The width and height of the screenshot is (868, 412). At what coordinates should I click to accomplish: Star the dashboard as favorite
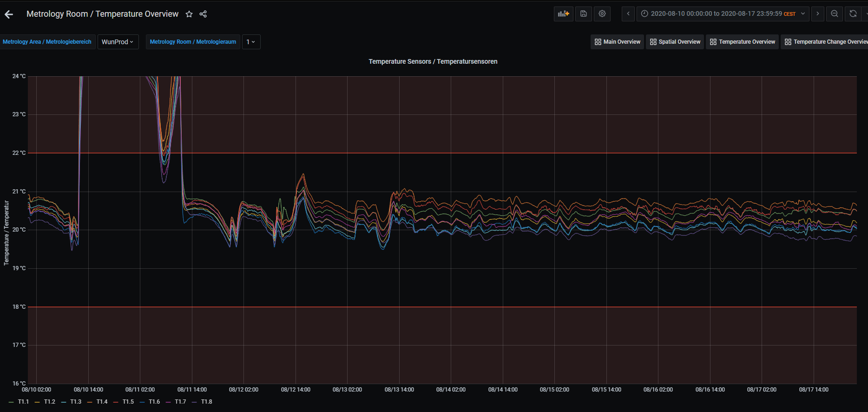coord(189,14)
